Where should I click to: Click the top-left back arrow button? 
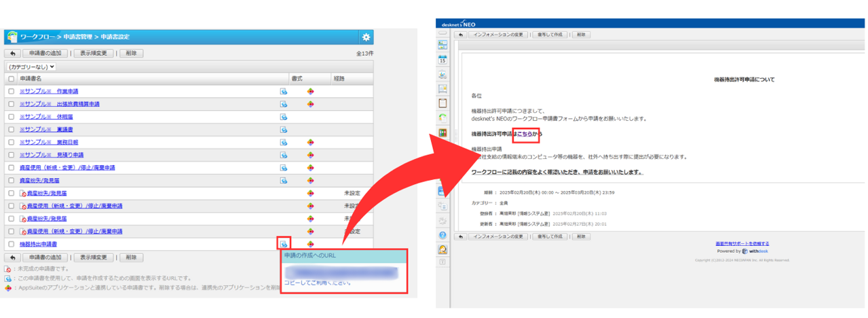pos(12,54)
